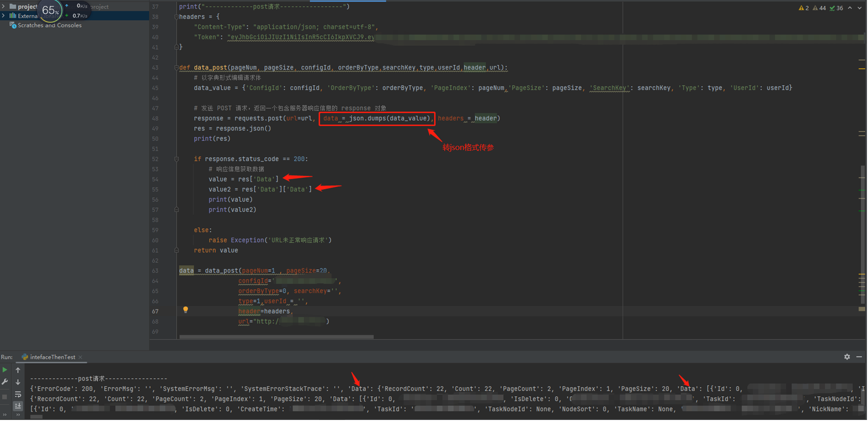
Task: Rerun the script with green play button
Action: tap(5, 370)
